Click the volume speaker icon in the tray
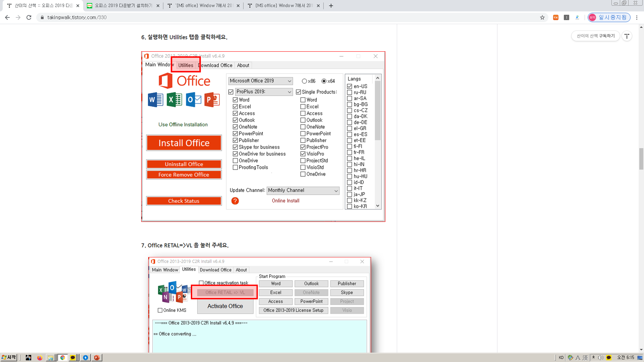 [601, 358]
